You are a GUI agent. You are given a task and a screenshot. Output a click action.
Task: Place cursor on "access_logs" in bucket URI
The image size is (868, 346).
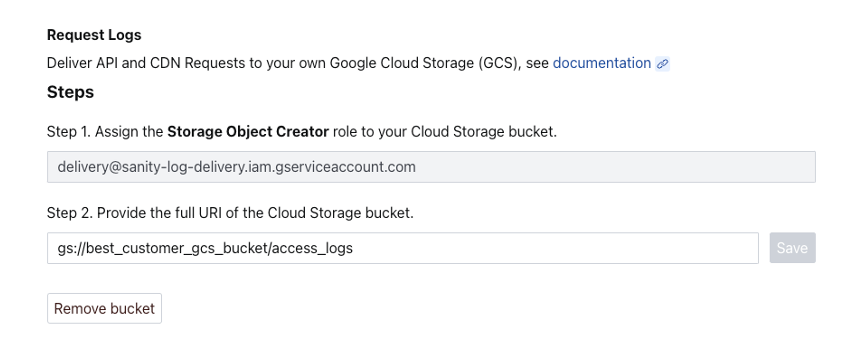tap(312, 248)
